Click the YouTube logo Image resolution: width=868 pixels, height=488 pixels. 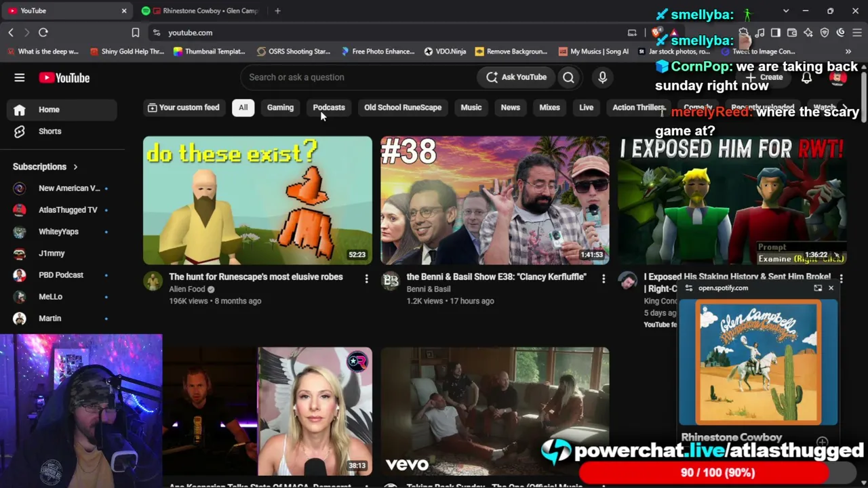(x=64, y=78)
